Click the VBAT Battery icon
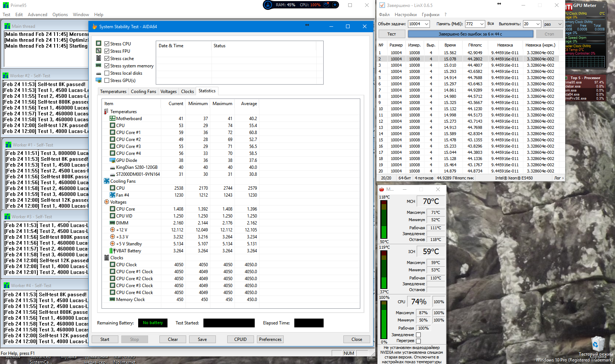The width and height of the screenshot is (615, 364). click(x=113, y=250)
